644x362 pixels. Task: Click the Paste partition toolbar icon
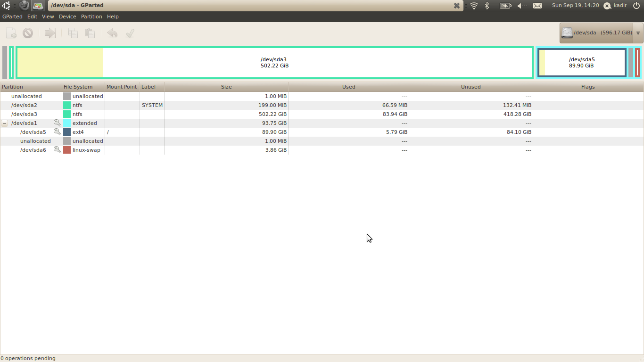90,33
